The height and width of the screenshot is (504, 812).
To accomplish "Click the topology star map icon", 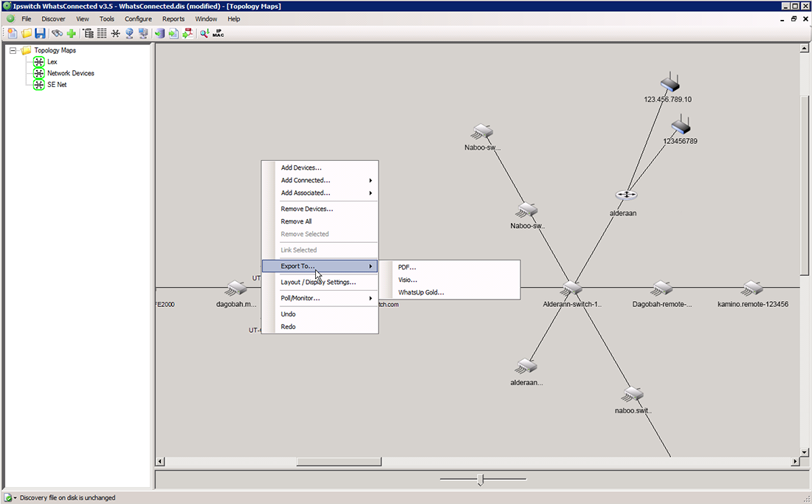I will [x=115, y=34].
